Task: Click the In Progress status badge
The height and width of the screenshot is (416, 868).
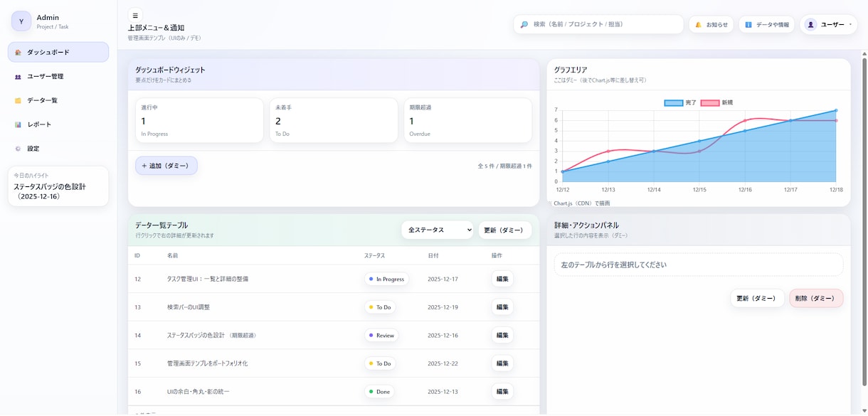Action: click(387, 279)
